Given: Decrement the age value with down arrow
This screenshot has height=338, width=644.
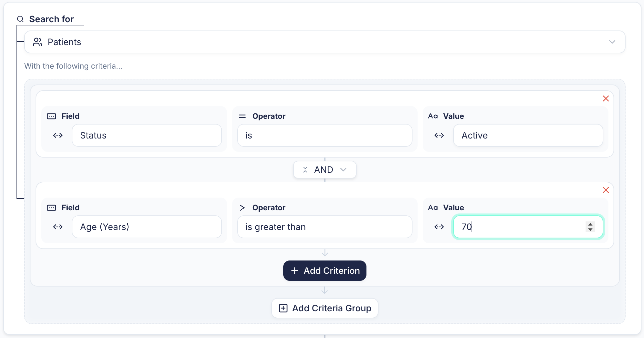Looking at the screenshot, I should [x=590, y=229].
